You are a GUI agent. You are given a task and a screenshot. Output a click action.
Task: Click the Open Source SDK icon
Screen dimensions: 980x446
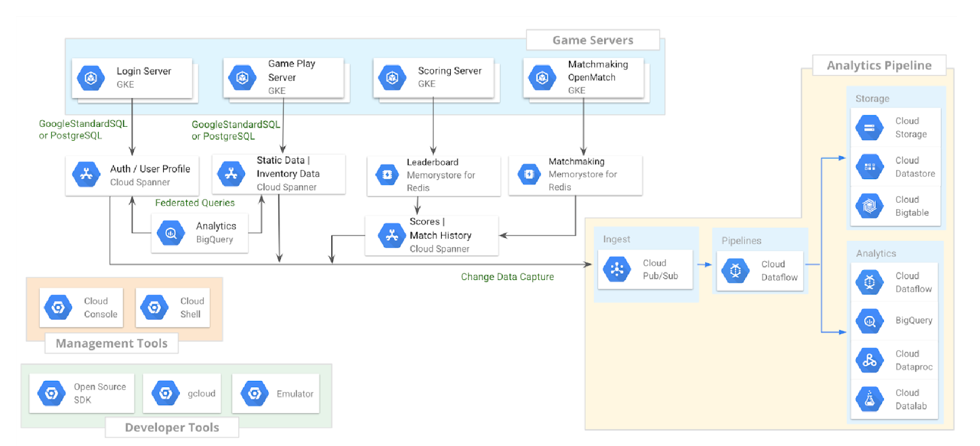pyautogui.click(x=51, y=393)
